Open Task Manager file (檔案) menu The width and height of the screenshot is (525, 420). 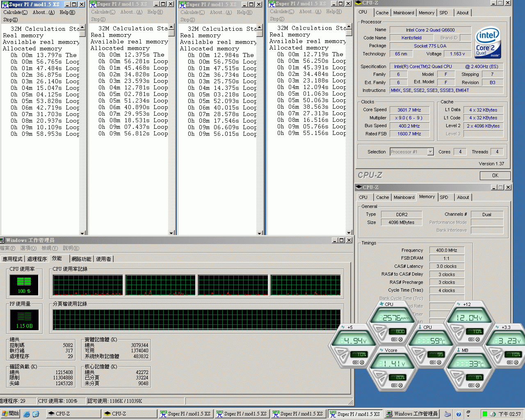tap(7, 248)
